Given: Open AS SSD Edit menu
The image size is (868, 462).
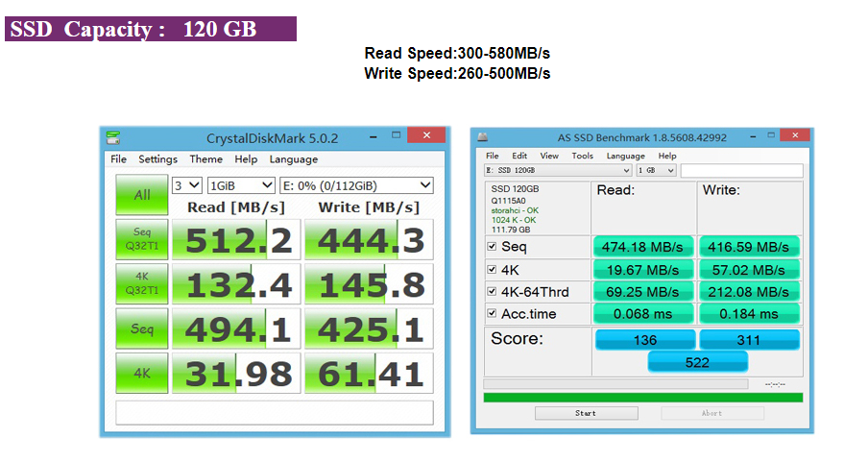Looking at the screenshot, I should (x=519, y=156).
